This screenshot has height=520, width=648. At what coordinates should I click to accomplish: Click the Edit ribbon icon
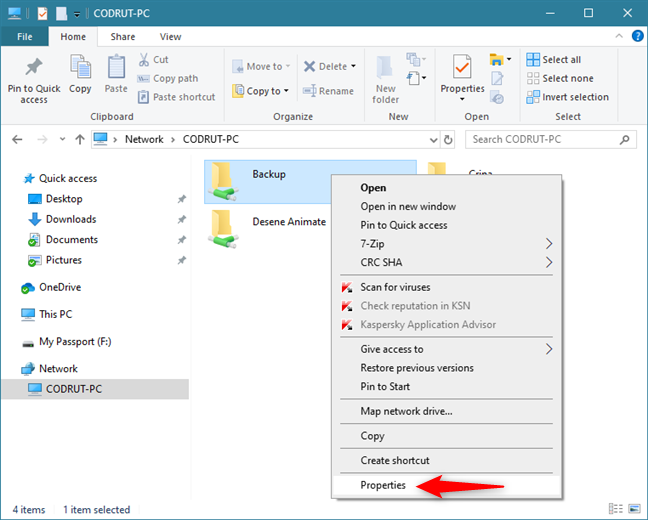pyautogui.click(x=497, y=78)
